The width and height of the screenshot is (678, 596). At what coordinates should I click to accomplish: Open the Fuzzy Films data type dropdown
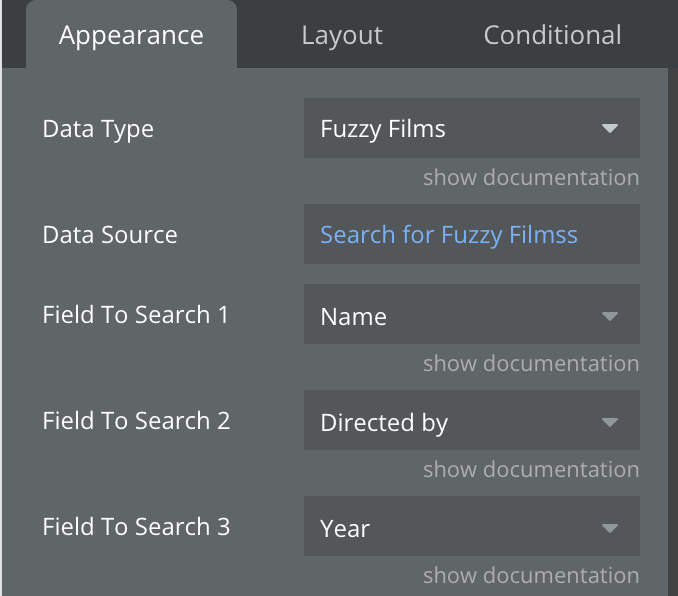pyautogui.click(x=460, y=129)
